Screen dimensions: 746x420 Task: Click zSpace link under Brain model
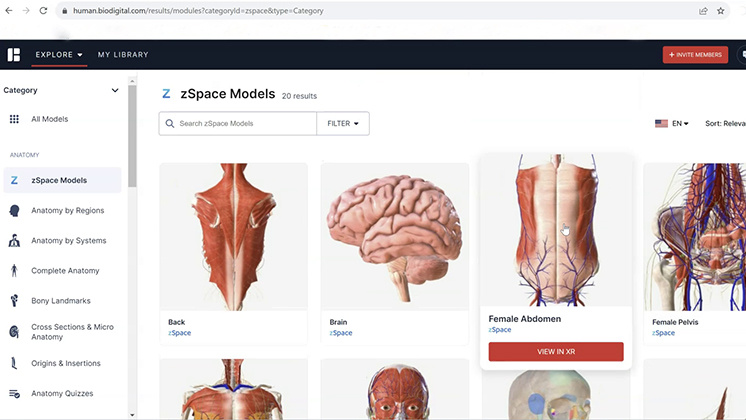pos(341,333)
